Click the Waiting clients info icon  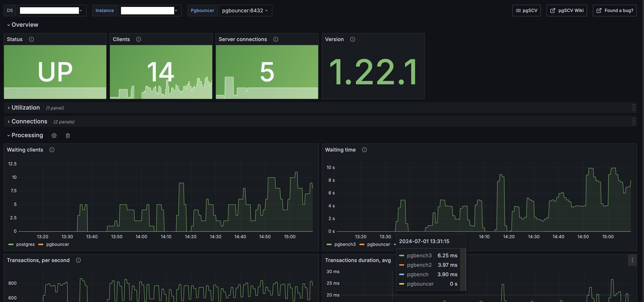pyautogui.click(x=52, y=150)
